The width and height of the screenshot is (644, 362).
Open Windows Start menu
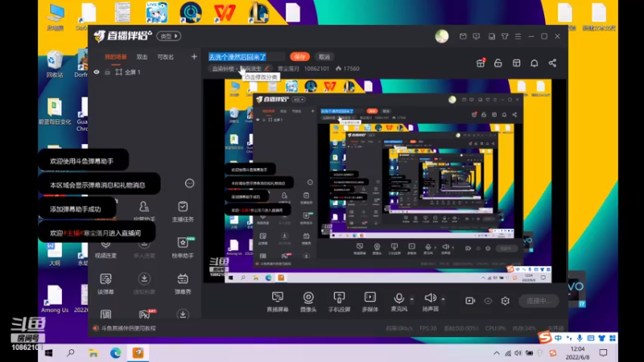[x=48, y=353]
